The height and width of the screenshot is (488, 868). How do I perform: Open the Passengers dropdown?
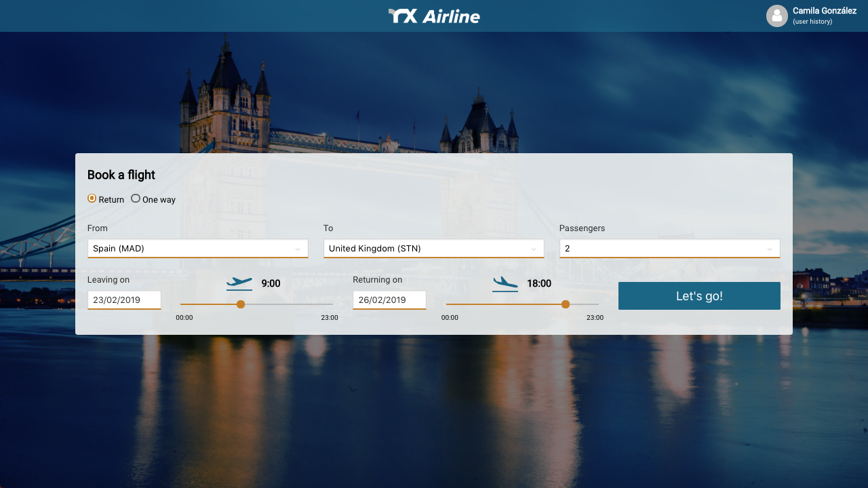[x=669, y=249]
